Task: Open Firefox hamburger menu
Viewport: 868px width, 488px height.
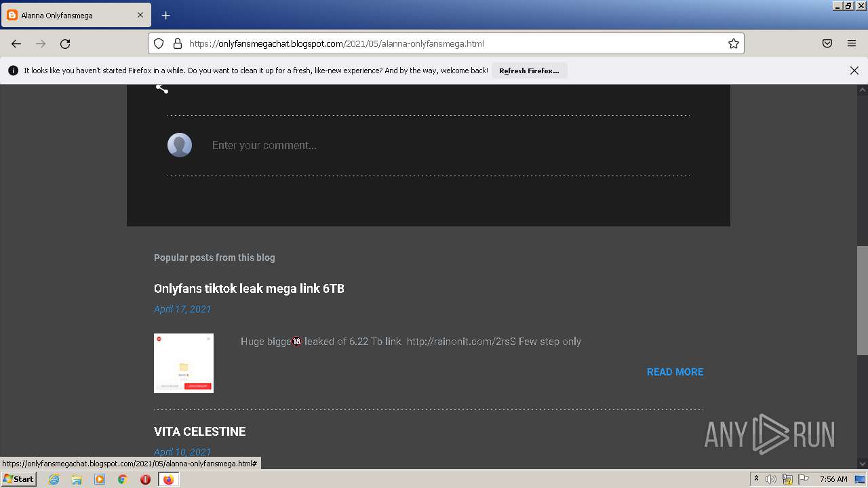Action: pos(852,43)
